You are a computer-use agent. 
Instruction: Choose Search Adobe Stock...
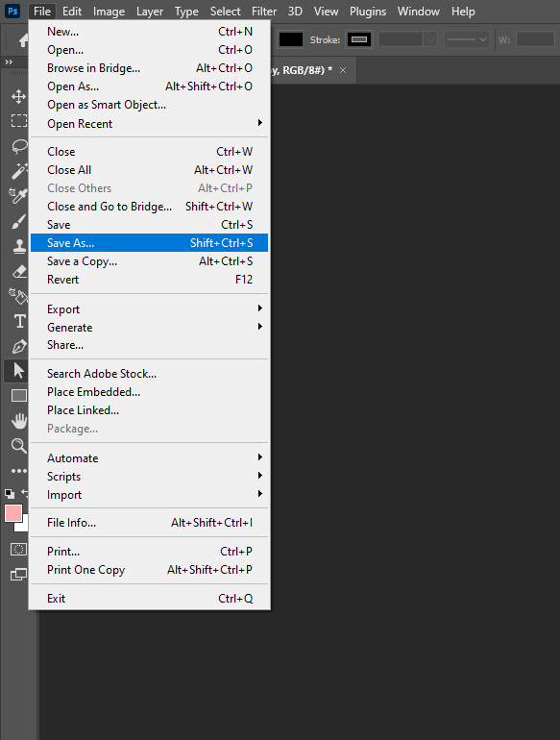coord(149,373)
